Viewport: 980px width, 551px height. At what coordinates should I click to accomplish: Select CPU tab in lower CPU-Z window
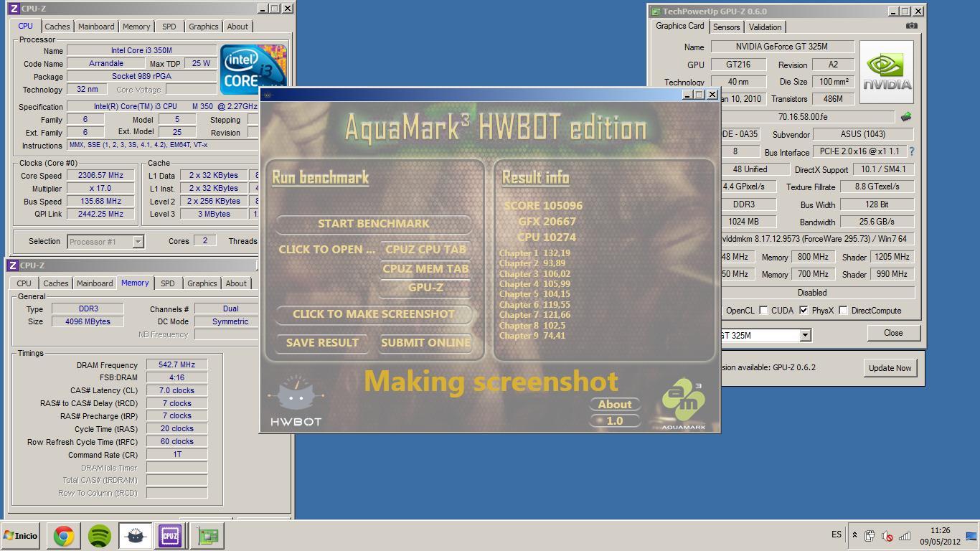(24, 283)
